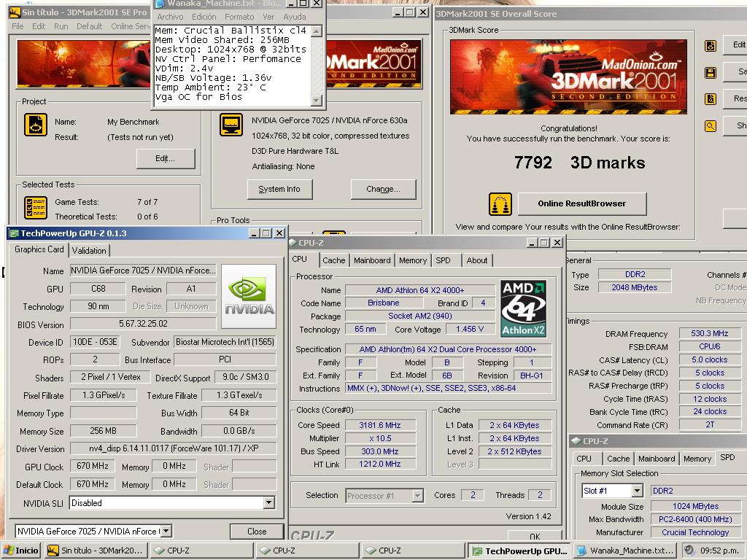Click Notepad scrollbar down arrow
This screenshot has width=747, height=560.
tap(317, 100)
